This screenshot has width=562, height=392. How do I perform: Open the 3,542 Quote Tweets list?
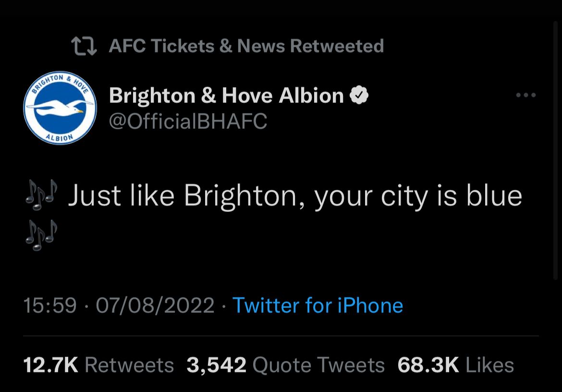(x=285, y=365)
